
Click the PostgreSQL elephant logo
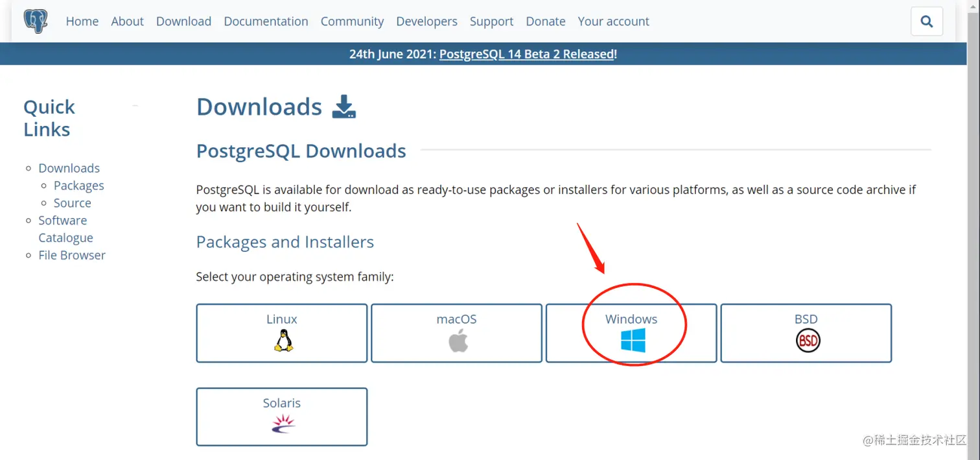click(x=36, y=21)
